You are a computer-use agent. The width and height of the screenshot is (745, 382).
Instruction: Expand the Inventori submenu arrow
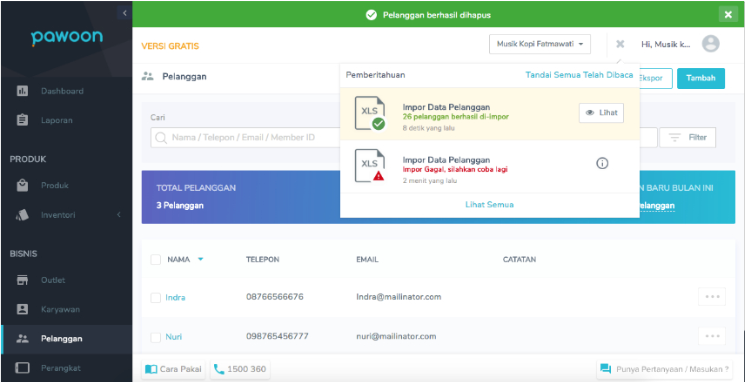click(x=119, y=215)
